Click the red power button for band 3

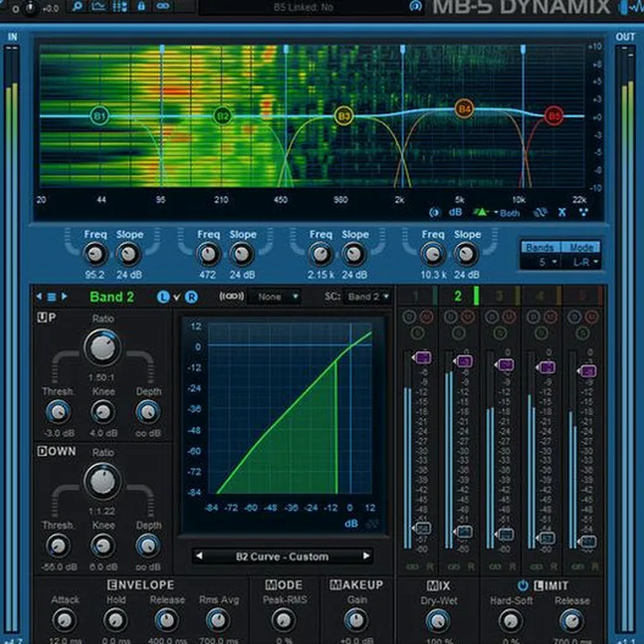pyautogui.click(x=509, y=317)
